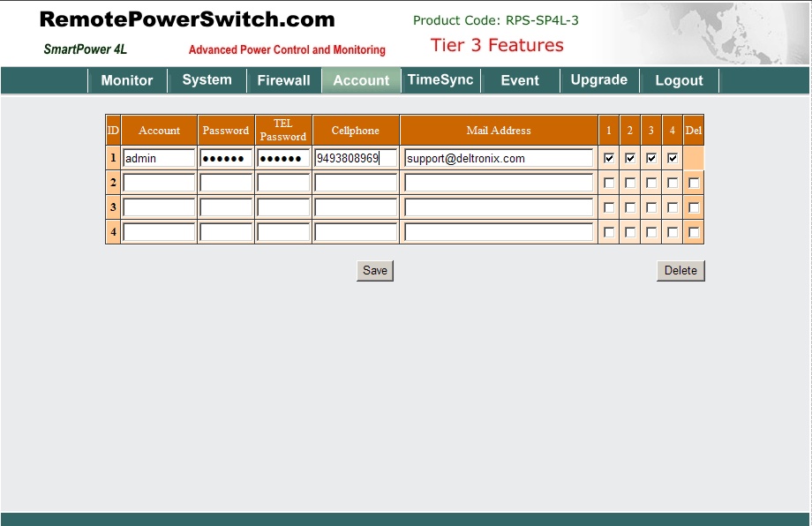Click the 'Del' column header
812x526 pixels.
[x=694, y=131]
